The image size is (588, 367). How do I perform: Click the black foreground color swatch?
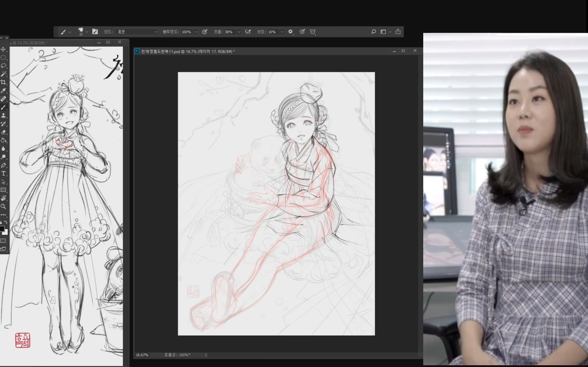[x=2, y=229]
